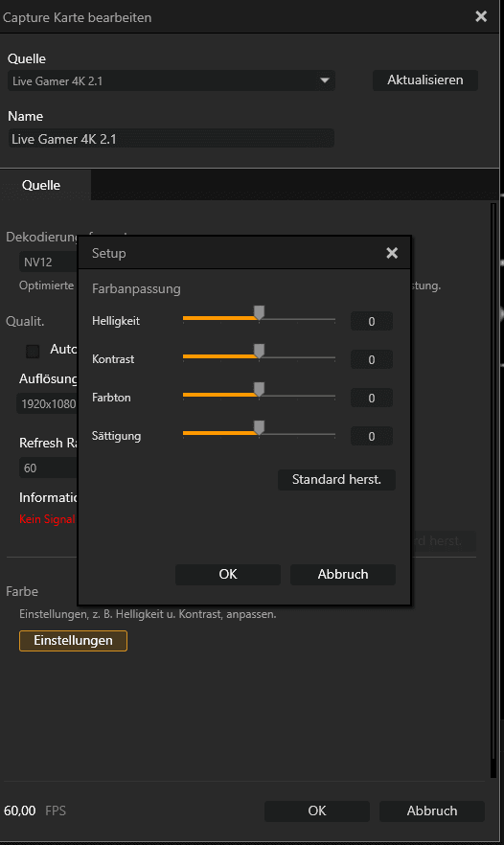504x845 pixels.
Task: Expand the NV12 decoding format dropdown
Action: coord(49,263)
